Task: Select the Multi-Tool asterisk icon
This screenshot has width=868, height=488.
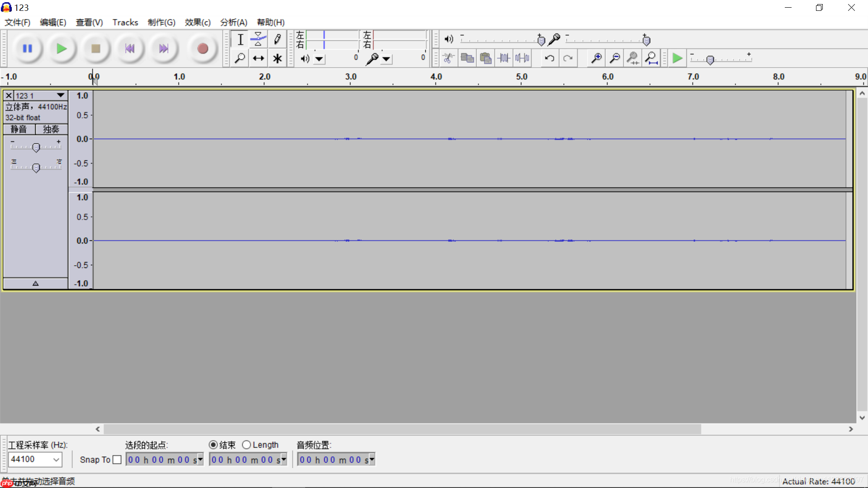Action: (x=277, y=58)
